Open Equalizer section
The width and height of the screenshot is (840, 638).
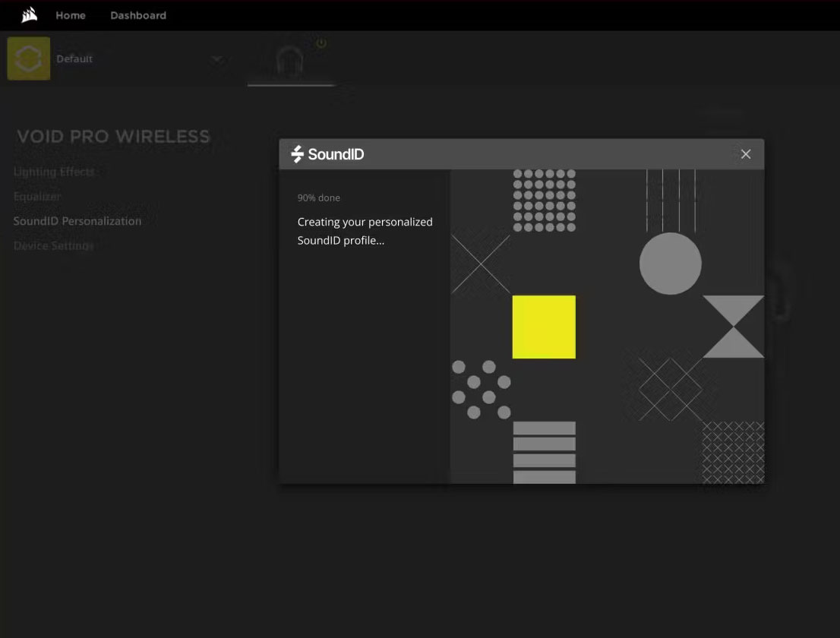pos(37,197)
